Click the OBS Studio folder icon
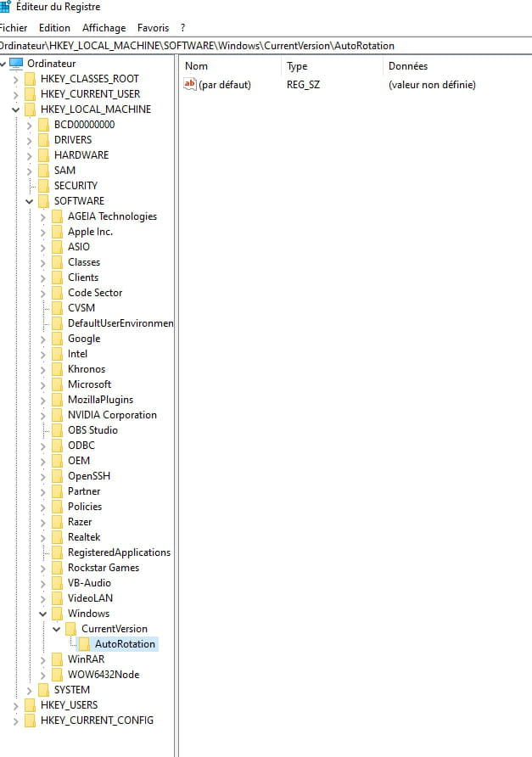Image resolution: width=532 pixels, height=757 pixels. point(58,430)
